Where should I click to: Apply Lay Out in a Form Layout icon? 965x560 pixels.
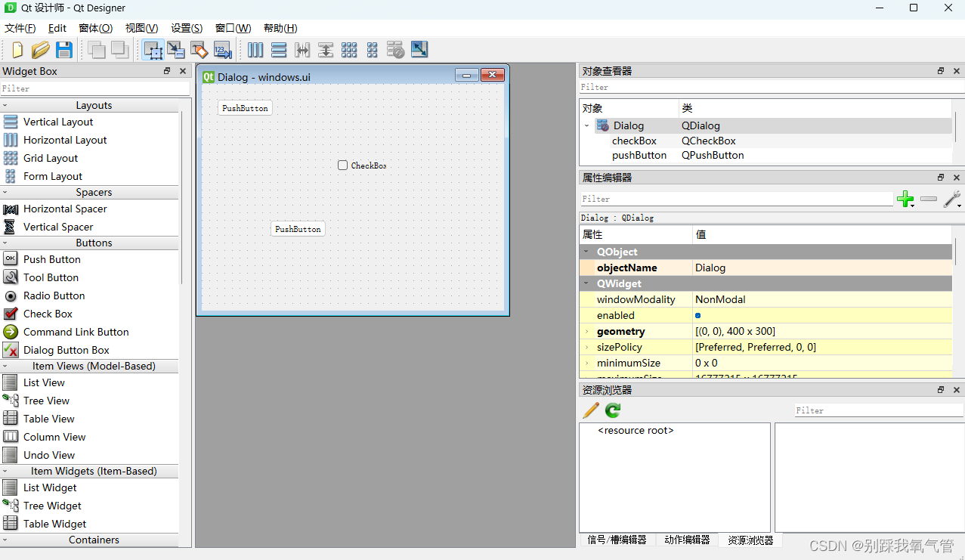pyautogui.click(x=372, y=50)
